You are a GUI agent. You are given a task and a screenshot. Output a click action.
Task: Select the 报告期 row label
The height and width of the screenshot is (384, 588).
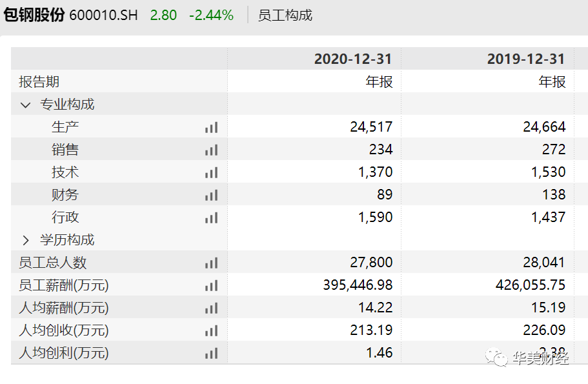coord(39,82)
